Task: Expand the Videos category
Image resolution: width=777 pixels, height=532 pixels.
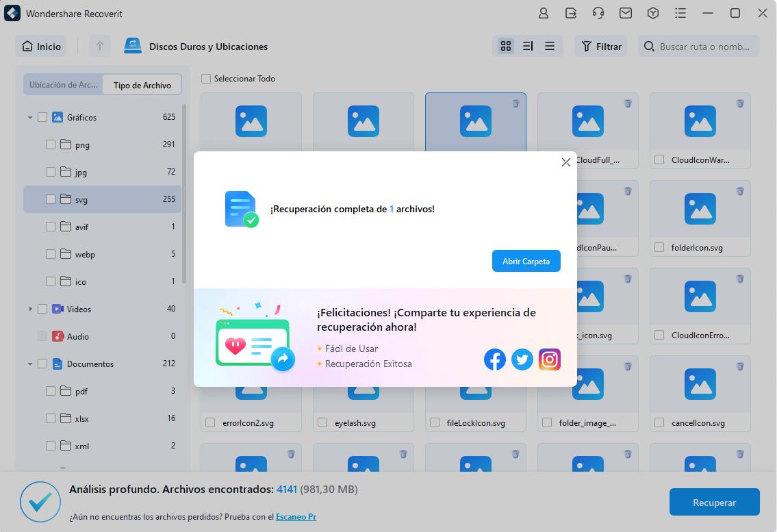Action: (x=31, y=309)
